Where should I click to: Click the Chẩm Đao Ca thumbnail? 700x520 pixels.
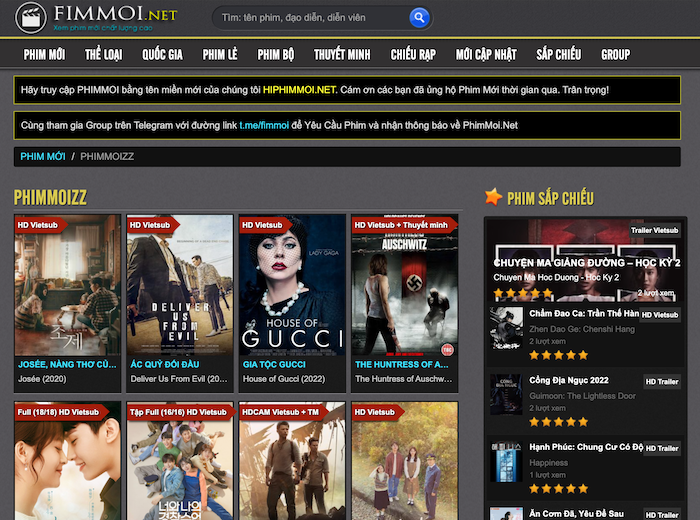506,328
